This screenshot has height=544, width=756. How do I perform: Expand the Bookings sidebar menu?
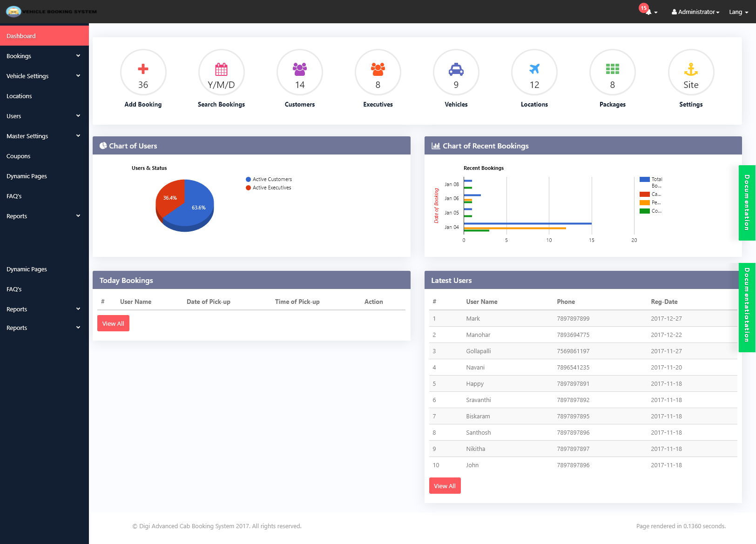44,56
